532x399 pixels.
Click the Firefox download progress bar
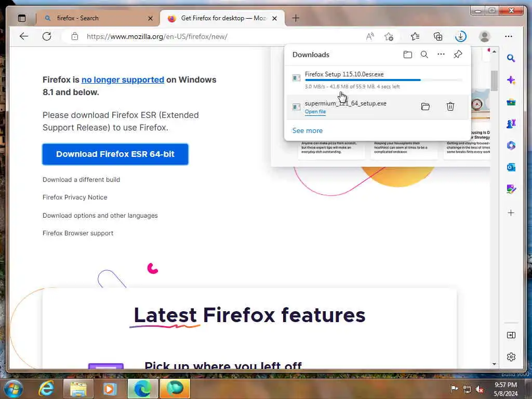click(383, 80)
